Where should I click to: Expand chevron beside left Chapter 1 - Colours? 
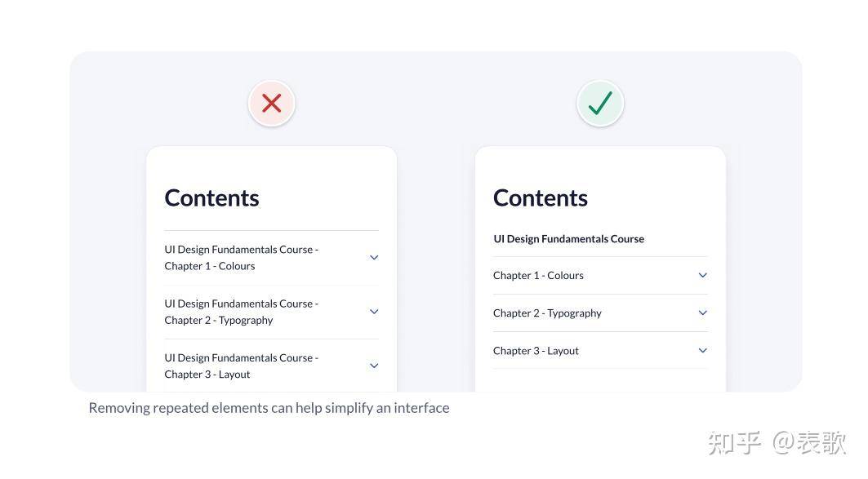pos(374,258)
